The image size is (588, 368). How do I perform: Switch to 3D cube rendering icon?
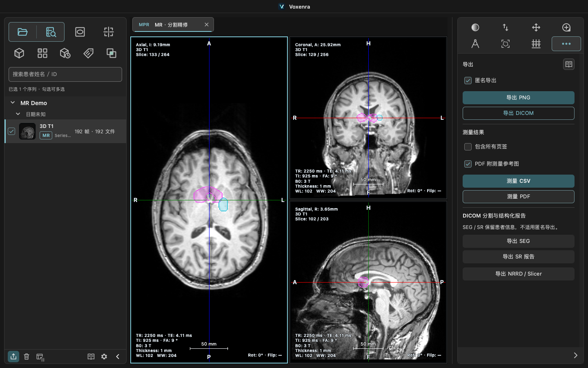click(x=19, y=53)
